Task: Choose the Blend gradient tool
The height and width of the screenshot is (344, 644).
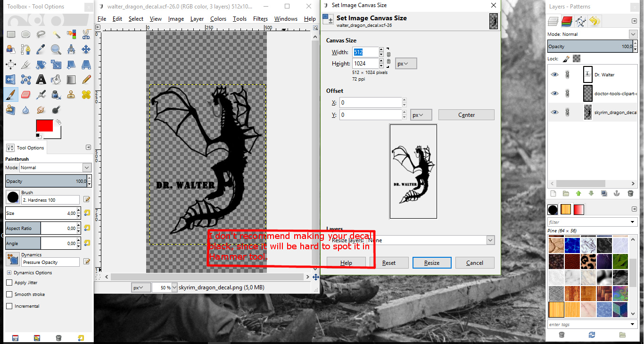Action: (x=71, y=80)
